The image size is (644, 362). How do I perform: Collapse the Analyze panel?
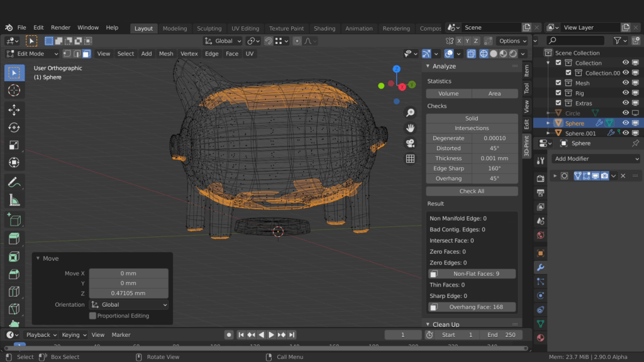coord(444,66)
